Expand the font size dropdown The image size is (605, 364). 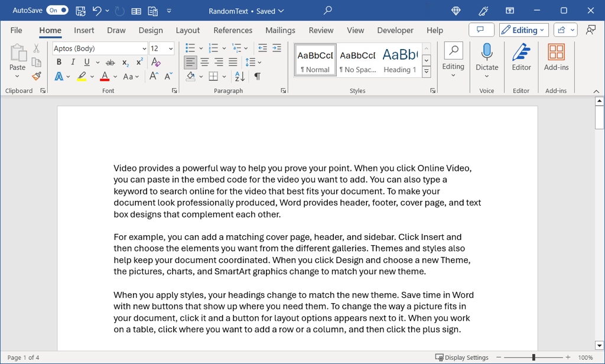pyautogui.click(x=171, y=48)
